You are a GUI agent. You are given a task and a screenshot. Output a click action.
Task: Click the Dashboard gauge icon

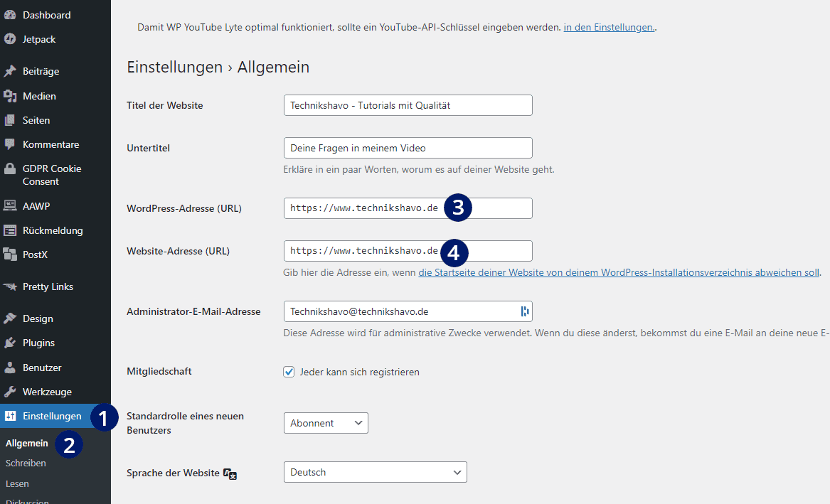[10, 15]
